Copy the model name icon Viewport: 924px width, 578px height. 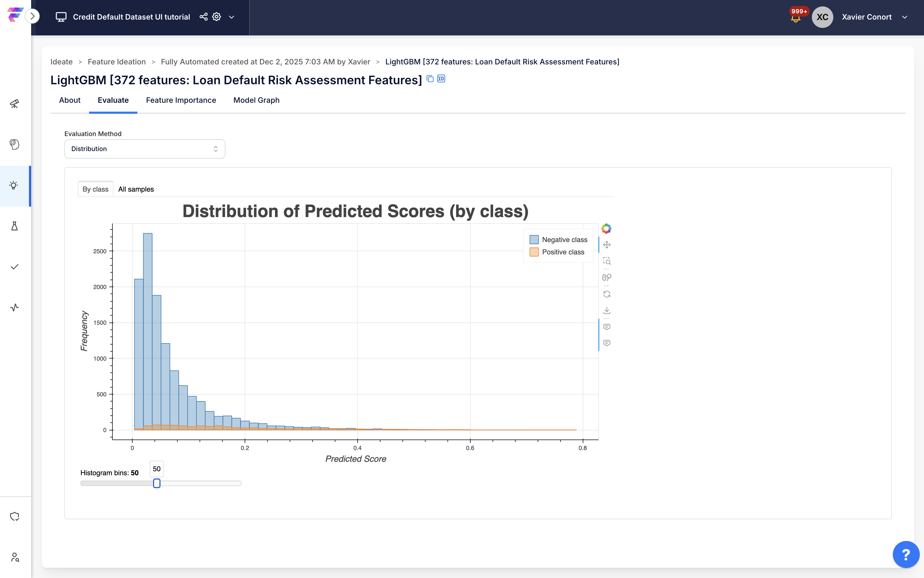[430, 79]
